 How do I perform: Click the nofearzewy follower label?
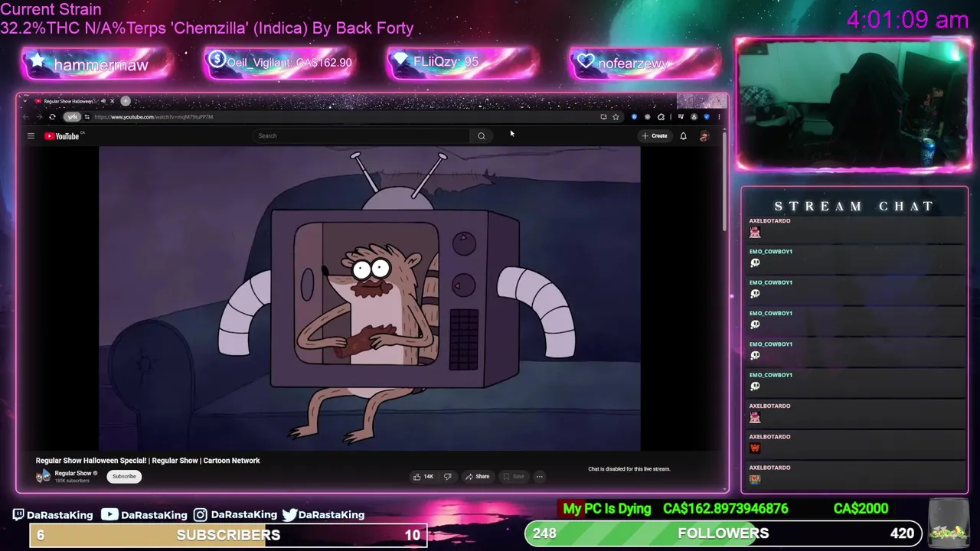632,64
